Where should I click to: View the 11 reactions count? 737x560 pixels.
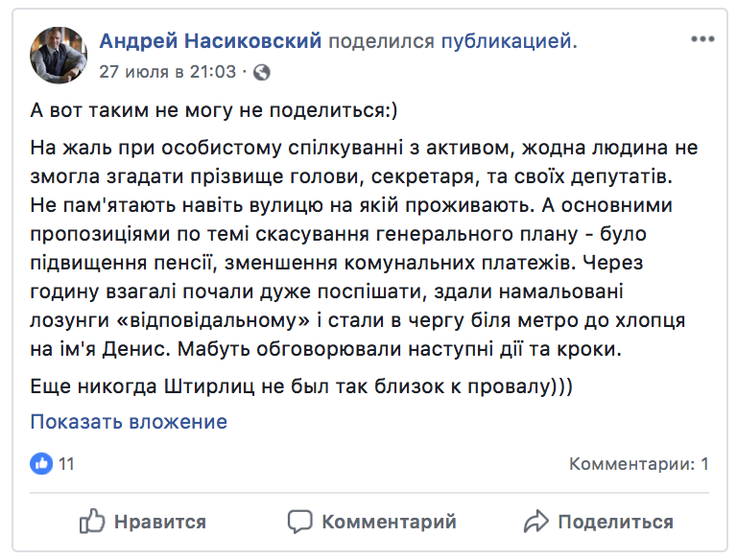(66, 464)
